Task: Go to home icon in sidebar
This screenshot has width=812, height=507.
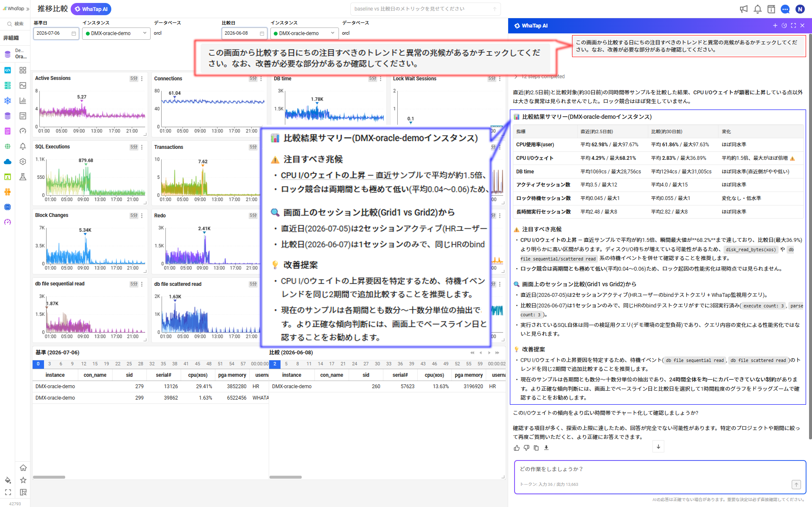Action: [x=23, y=468]
